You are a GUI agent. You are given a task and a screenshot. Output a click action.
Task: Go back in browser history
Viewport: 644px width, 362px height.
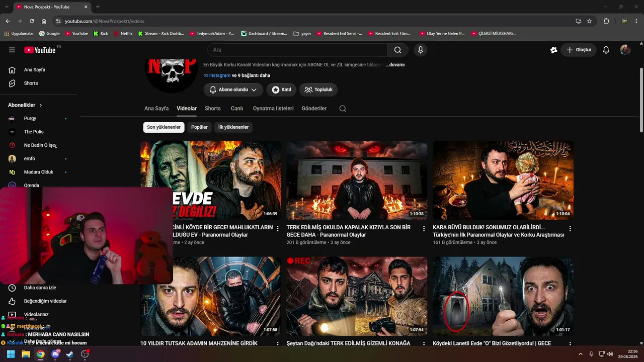click(8, 21)
